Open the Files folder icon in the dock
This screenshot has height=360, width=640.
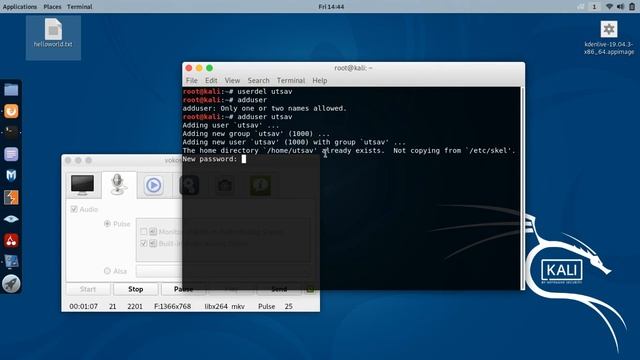[11, 89]
